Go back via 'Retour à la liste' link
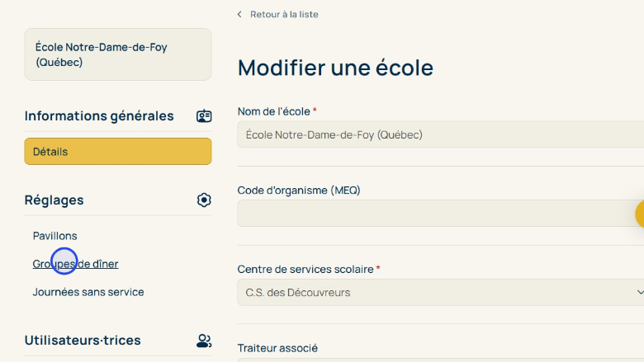The image size is (644, 362). click(x=283, y=15)
